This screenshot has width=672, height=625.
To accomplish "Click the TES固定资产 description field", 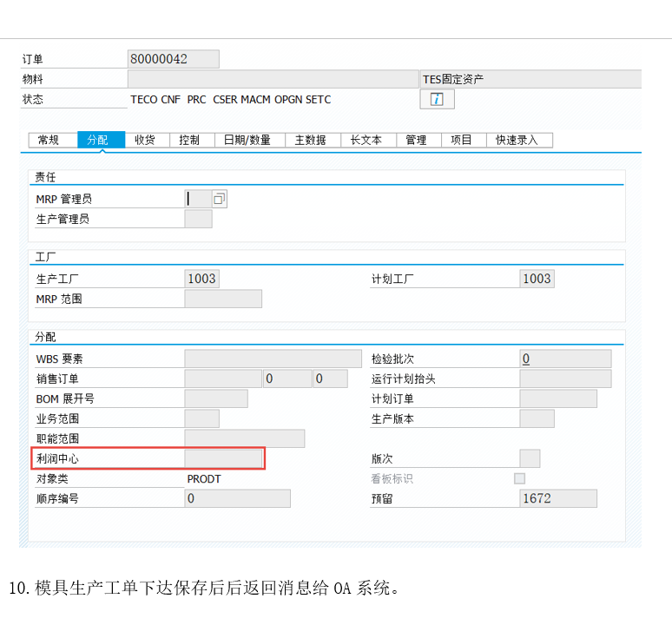I will (x=530, y=79).
